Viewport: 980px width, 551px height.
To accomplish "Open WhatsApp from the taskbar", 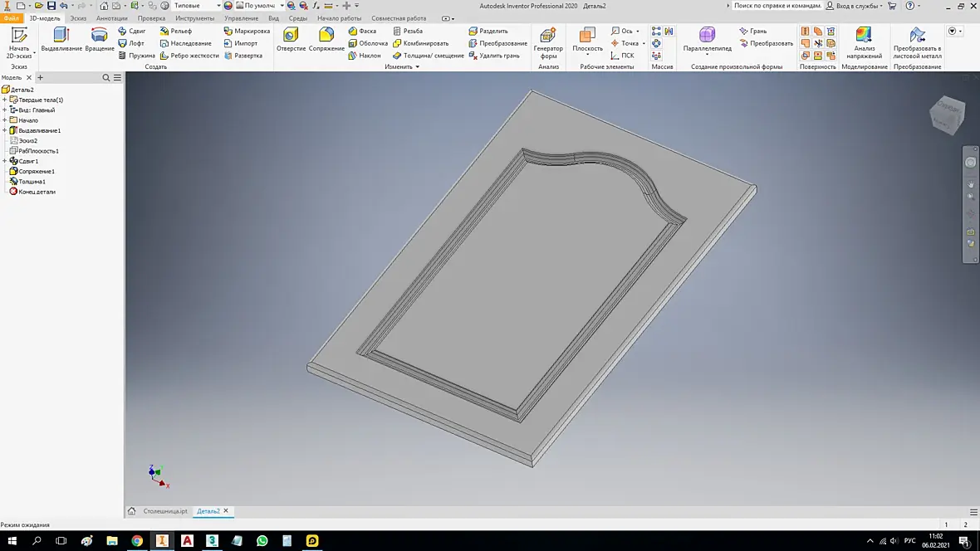I will pyautogui.click(x=262, y=540).
